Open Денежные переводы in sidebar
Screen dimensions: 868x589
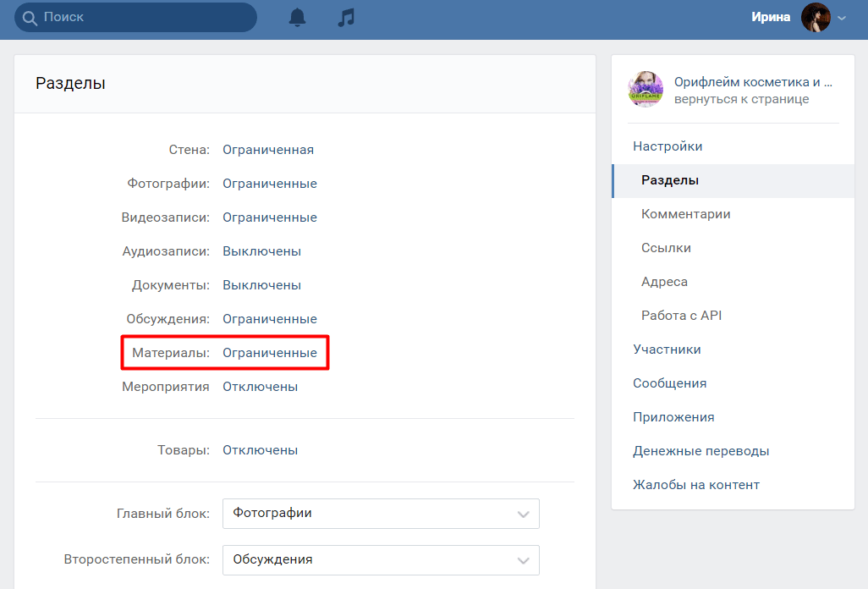700,451
